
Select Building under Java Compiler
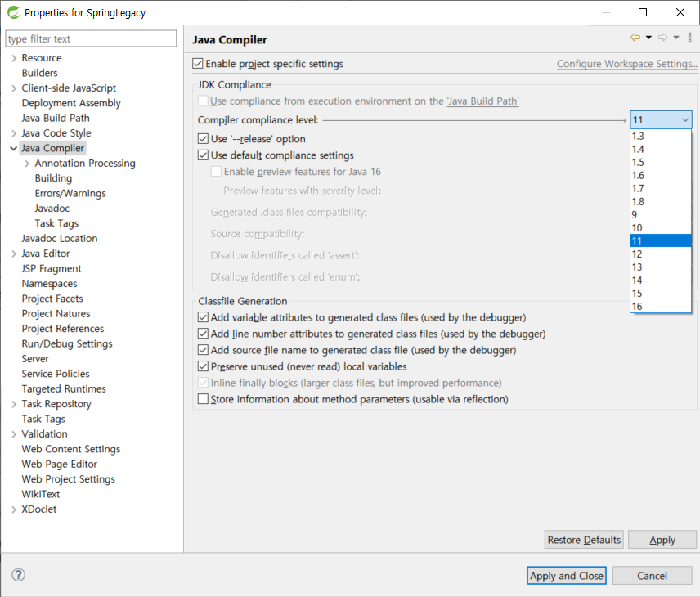click(53, 178)
